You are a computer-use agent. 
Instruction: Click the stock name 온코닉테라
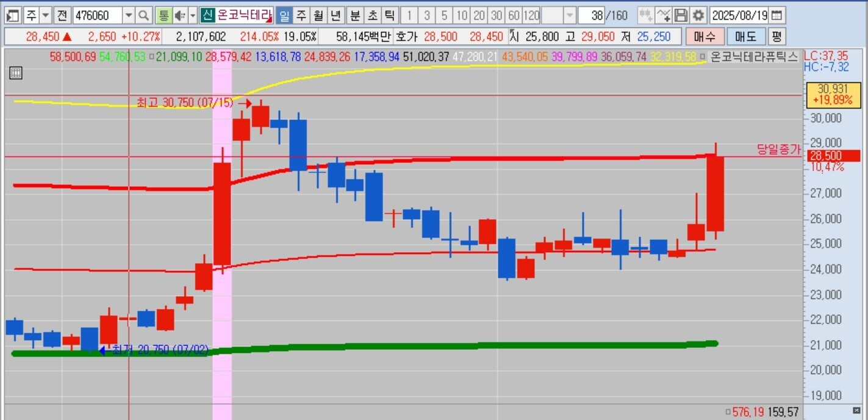click(x=244, y=15)
